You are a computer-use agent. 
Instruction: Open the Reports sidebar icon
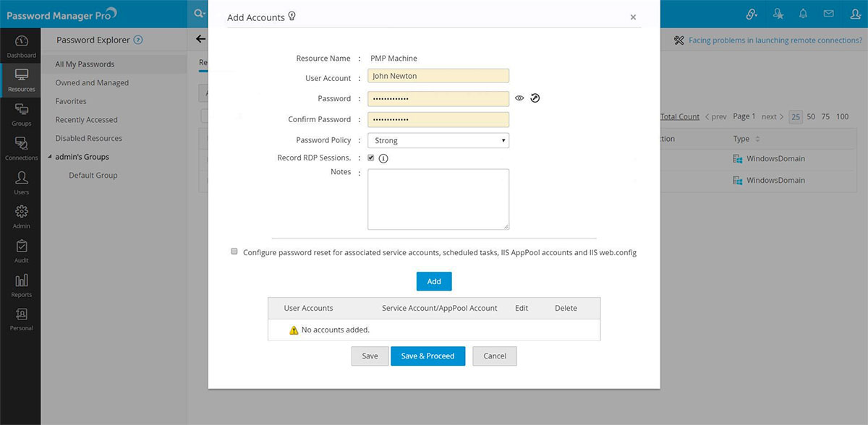pos(21,285)
